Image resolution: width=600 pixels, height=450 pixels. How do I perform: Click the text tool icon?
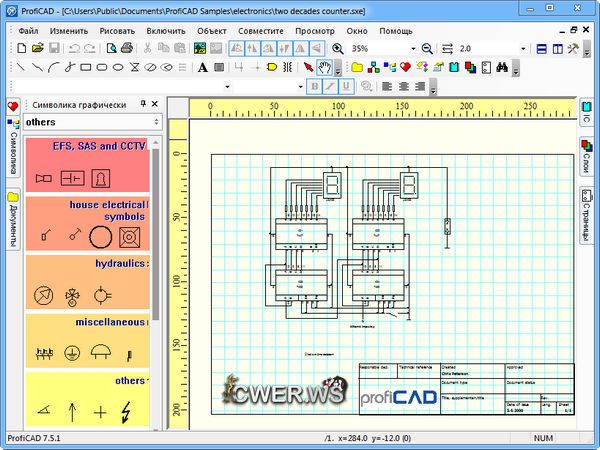tap(202, 68)
